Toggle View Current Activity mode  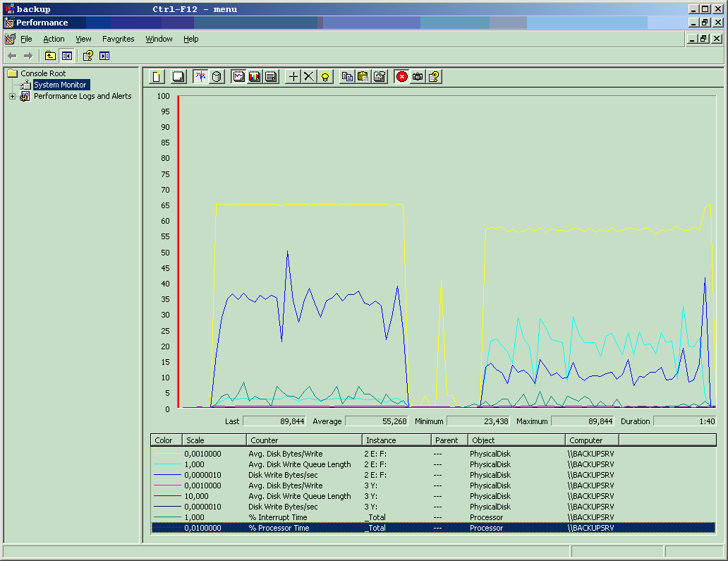[x=201, y=76]
